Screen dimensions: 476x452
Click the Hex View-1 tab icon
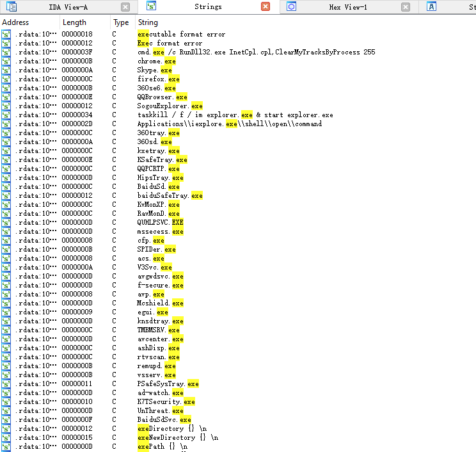pos(292,6)
